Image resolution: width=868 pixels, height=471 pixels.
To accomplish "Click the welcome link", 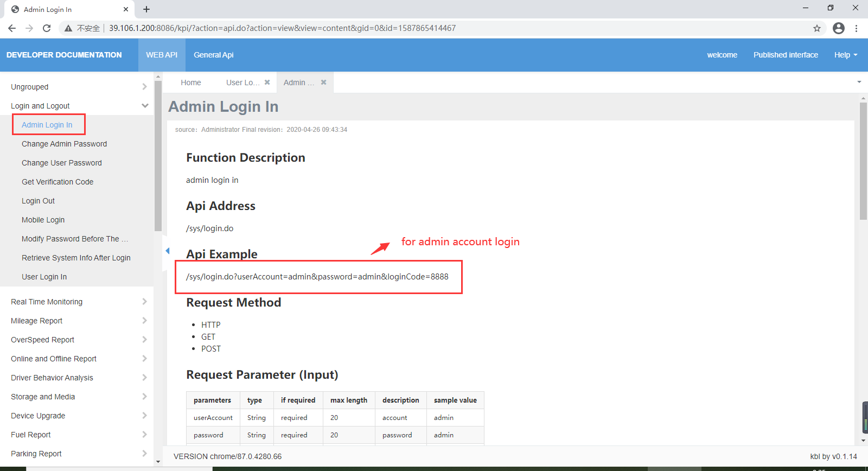I will click(722, 55).
